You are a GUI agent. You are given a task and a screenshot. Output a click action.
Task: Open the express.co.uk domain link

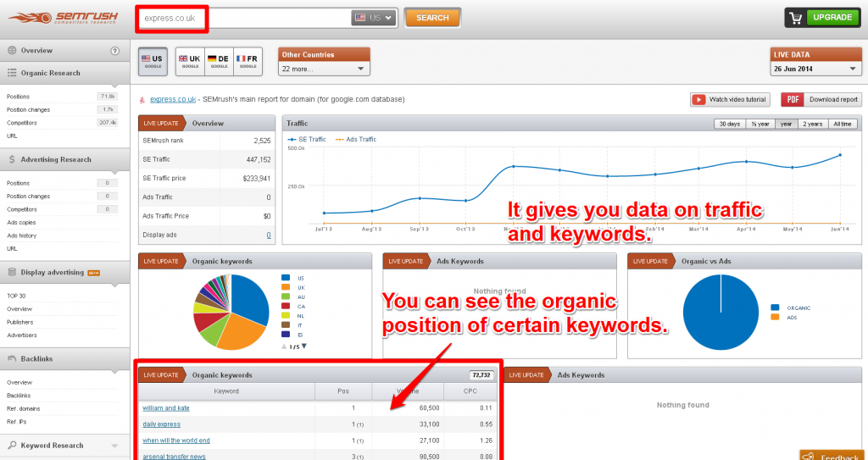click(x=173, y=100)
